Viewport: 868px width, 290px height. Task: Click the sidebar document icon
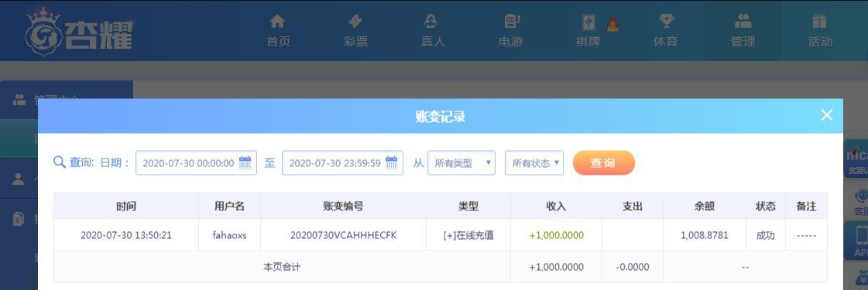pos(19,220)
